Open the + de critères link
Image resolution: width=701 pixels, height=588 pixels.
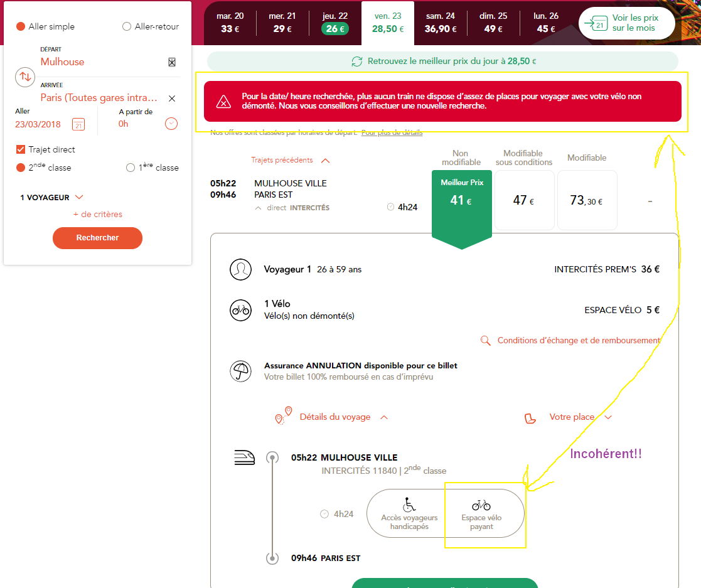point(97,214)
